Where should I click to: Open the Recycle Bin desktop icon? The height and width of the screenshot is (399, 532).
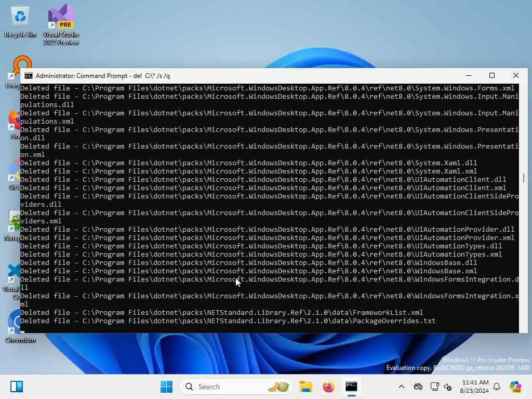tap(20, 22)
